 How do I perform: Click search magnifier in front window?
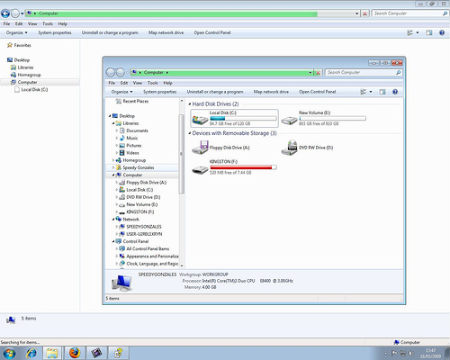coord(398,72)
